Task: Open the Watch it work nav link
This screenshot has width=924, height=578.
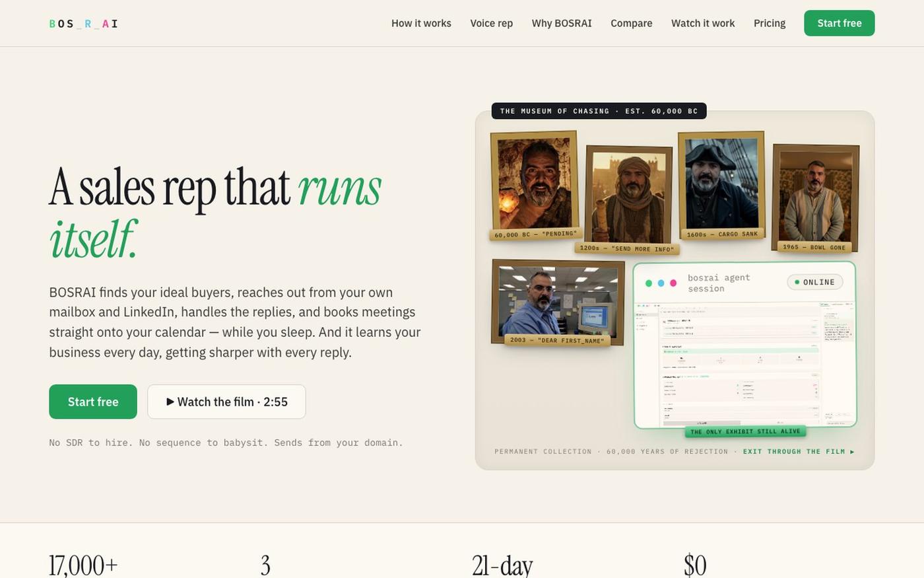Action: 703,23
